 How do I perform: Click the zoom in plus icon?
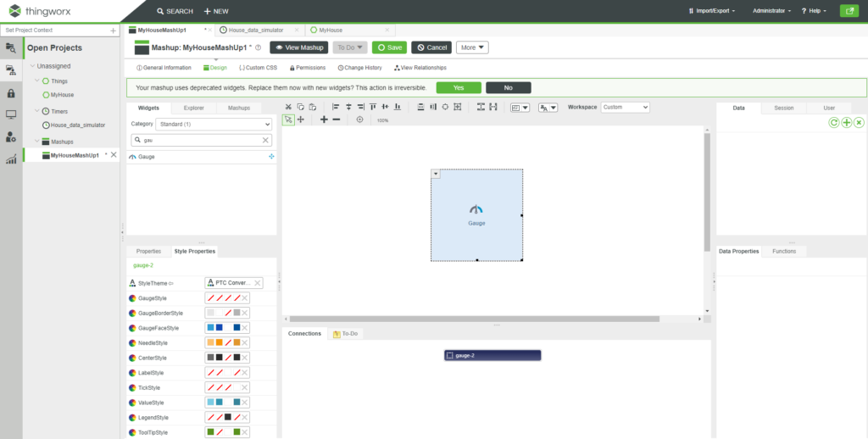[324, 119]
